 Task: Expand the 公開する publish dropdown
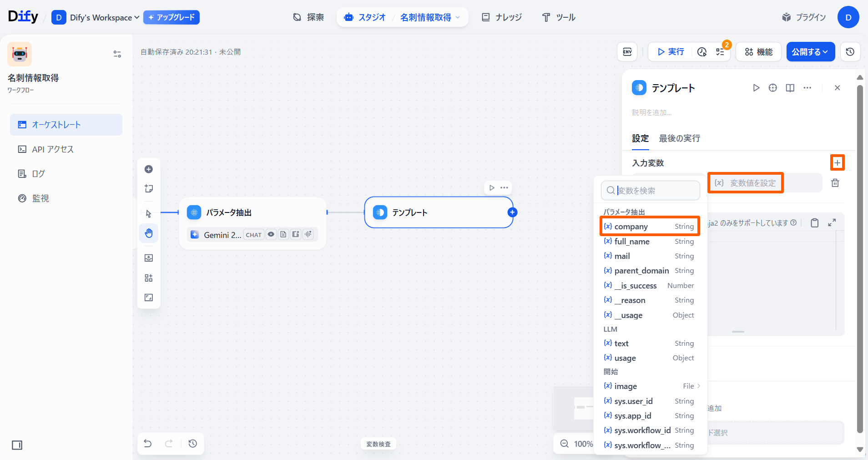tap(810, 52)
